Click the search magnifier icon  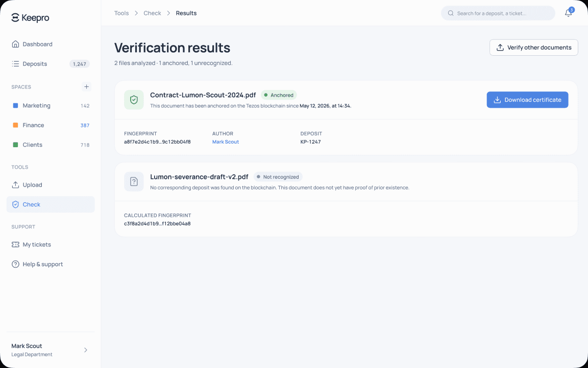[x=451, y=13]
